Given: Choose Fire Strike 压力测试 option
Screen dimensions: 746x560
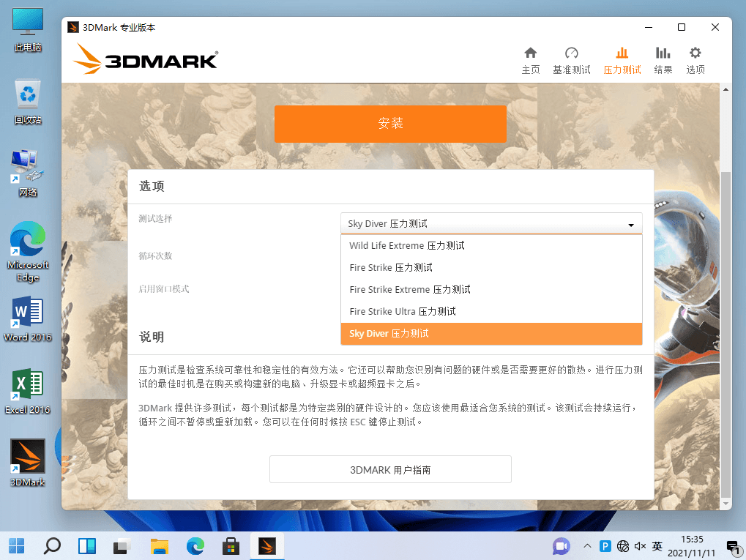Looking at the screenshot, I should (491, 267).
